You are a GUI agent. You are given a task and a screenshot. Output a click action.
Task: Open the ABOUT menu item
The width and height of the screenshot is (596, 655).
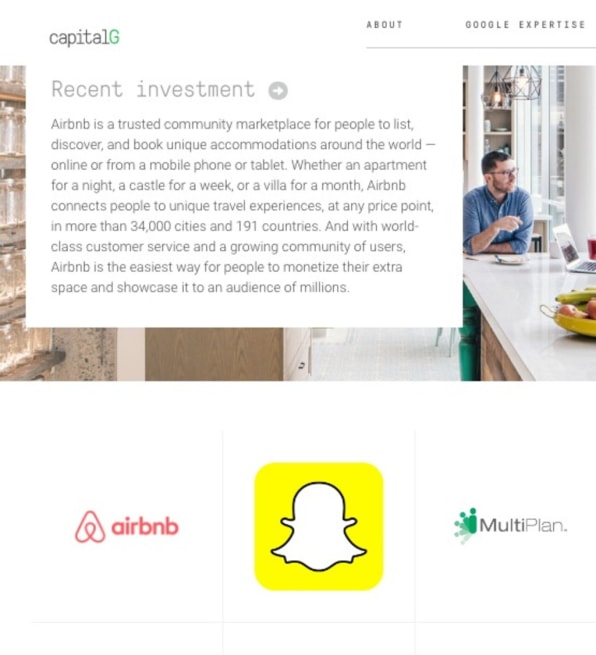(385, 25)
